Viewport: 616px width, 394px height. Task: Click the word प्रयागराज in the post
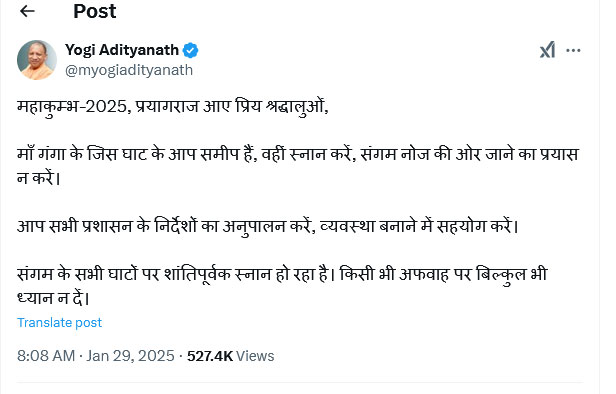point(167,107)
